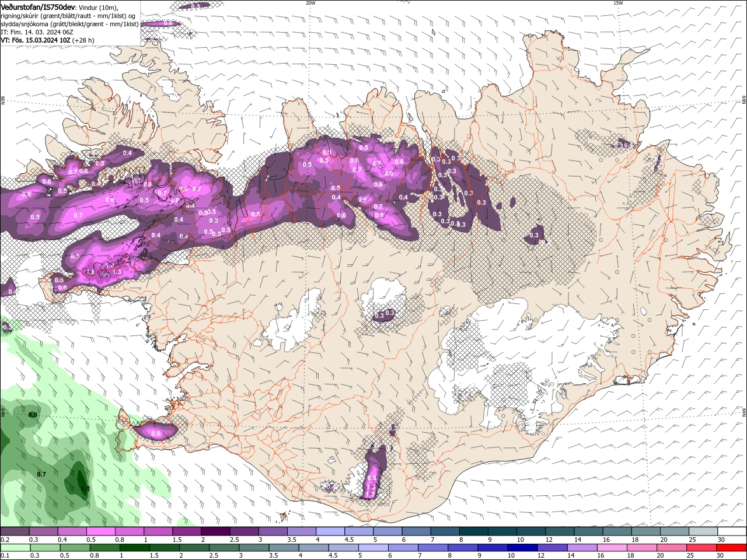This screenshot has width=747, height=560.
Task: Pick the lower scale swatch starting at 12
Action: point(553,548)
